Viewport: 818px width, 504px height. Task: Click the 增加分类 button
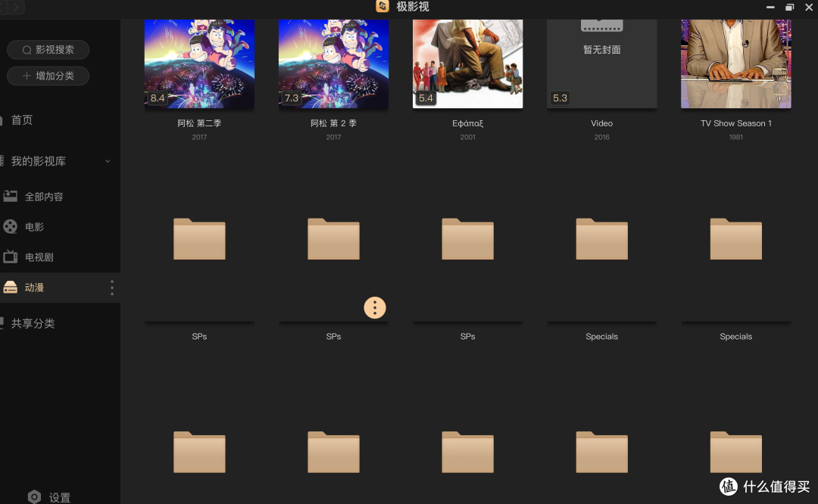48,76
